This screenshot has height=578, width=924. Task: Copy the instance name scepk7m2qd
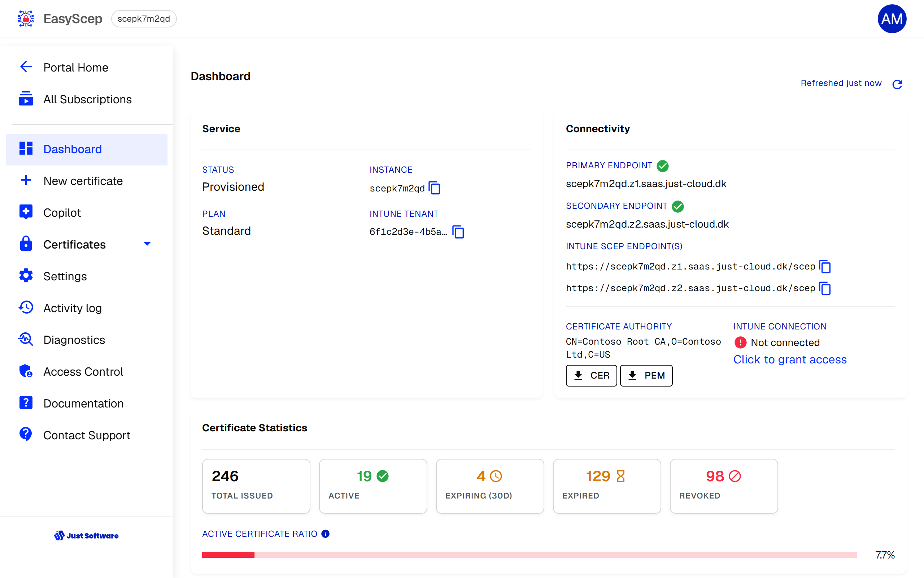[435, 188]
